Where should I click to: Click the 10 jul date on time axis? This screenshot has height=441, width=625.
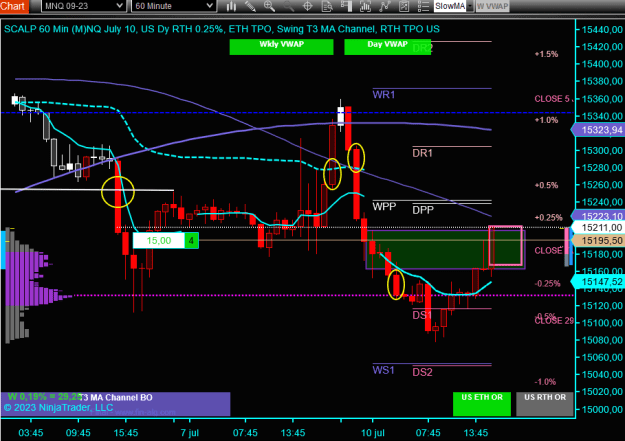pos(373,433)
